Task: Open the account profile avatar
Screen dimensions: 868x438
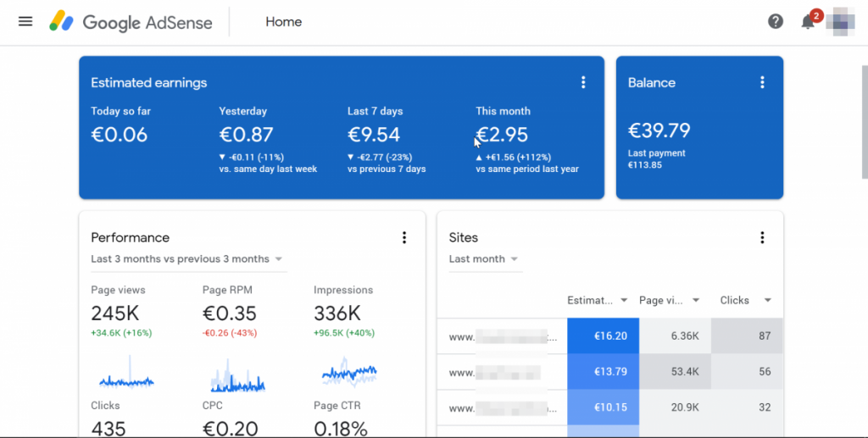Action: [x=839, y=20]
